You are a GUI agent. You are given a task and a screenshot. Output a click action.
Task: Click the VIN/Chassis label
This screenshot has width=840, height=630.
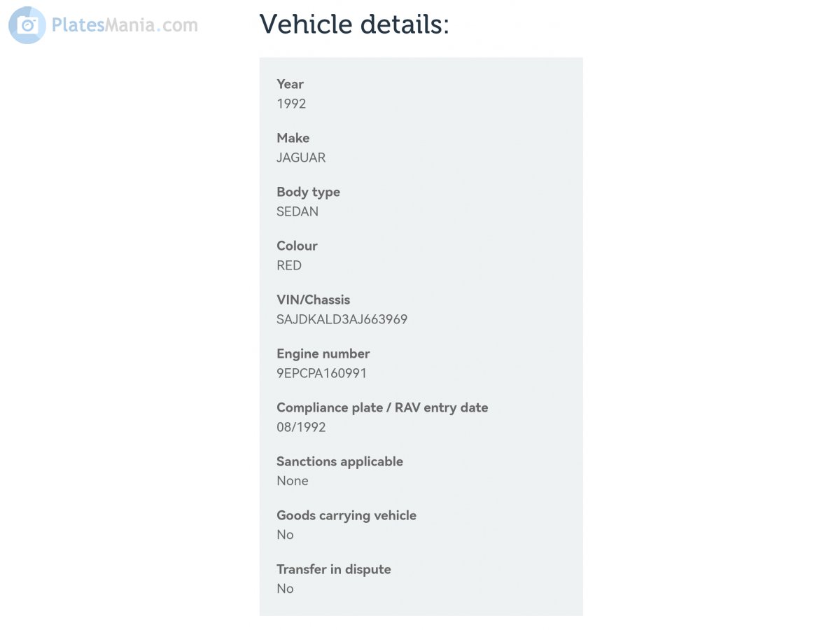point(313,300)
